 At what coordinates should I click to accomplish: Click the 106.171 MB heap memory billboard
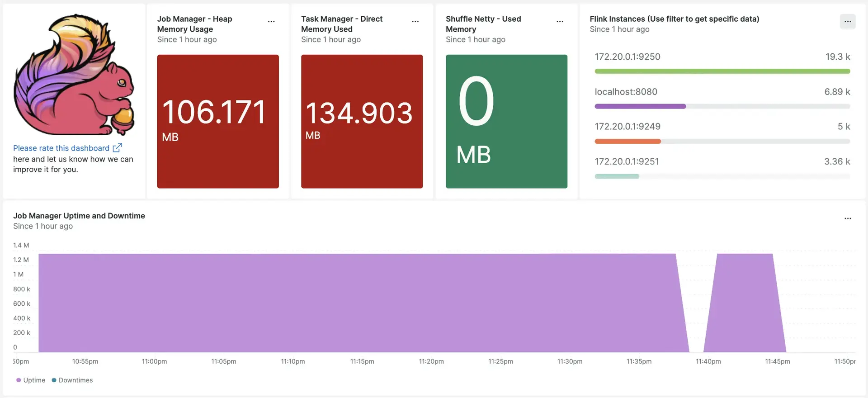[x=218, y=121]
